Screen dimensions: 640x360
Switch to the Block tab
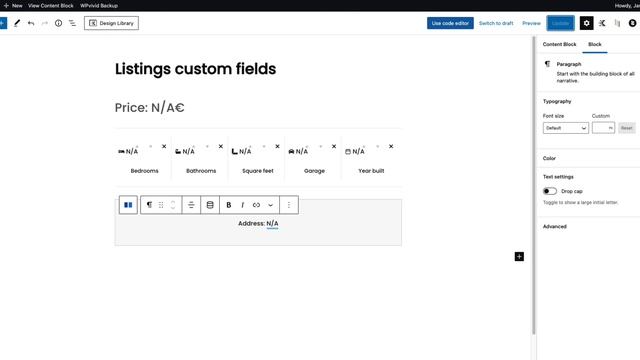coord(595,44)
